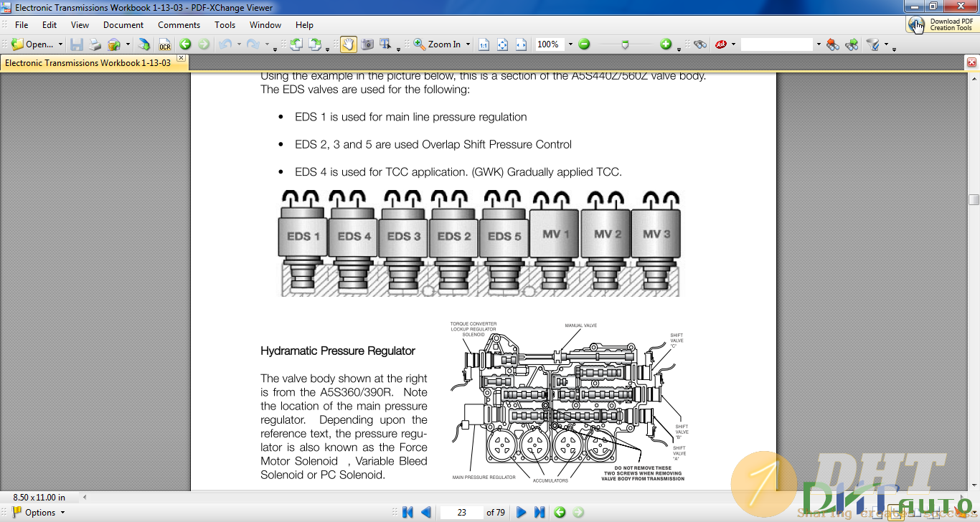Image resolution: width=980 pixels, height=522 pixels.
Task: Expand the email options dropdown arrow
Action: (x=128, y=44)
